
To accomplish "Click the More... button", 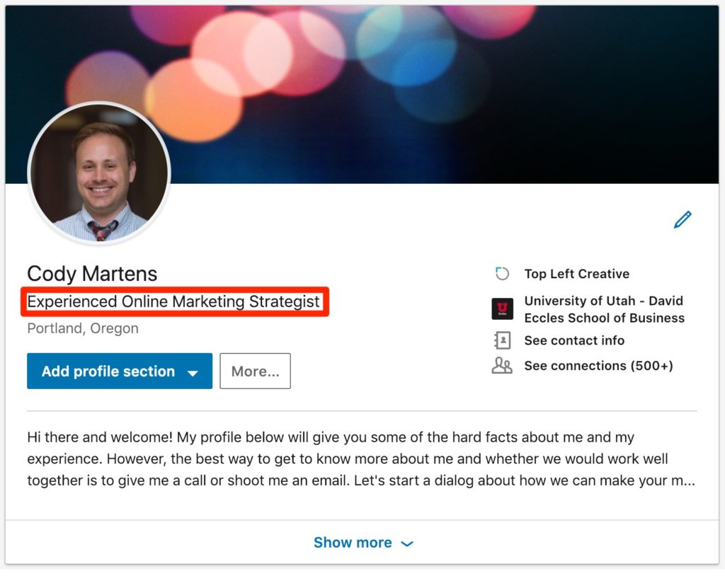I will (255, 371).
